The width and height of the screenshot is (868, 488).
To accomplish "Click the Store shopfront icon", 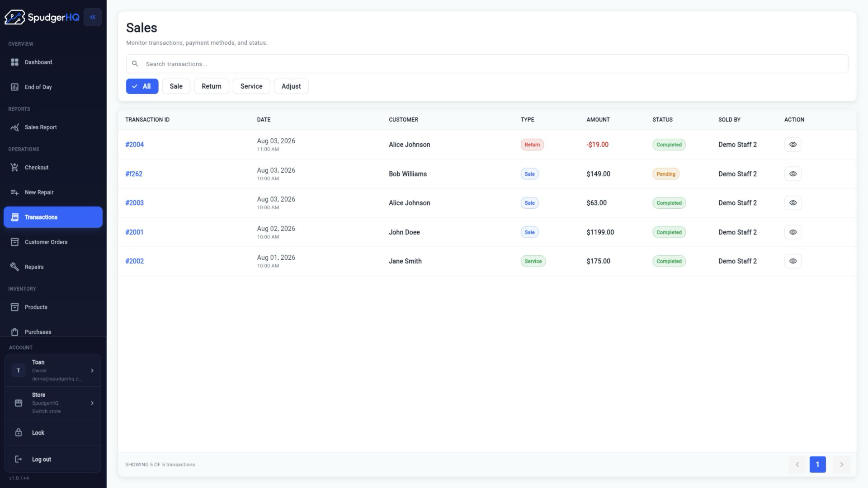I will (x=19, y=403).
